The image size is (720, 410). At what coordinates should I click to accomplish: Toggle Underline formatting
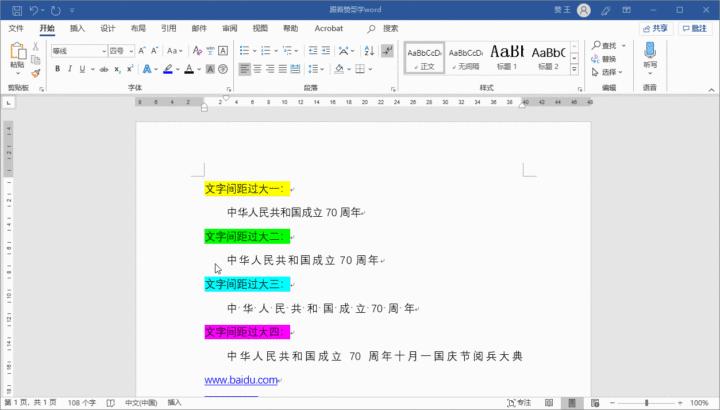(x=82, y=69)
